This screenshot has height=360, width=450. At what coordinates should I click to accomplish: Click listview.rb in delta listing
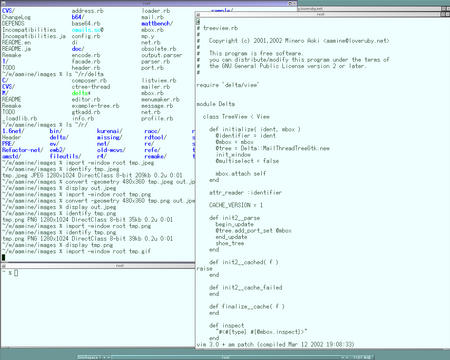point(159,81)
